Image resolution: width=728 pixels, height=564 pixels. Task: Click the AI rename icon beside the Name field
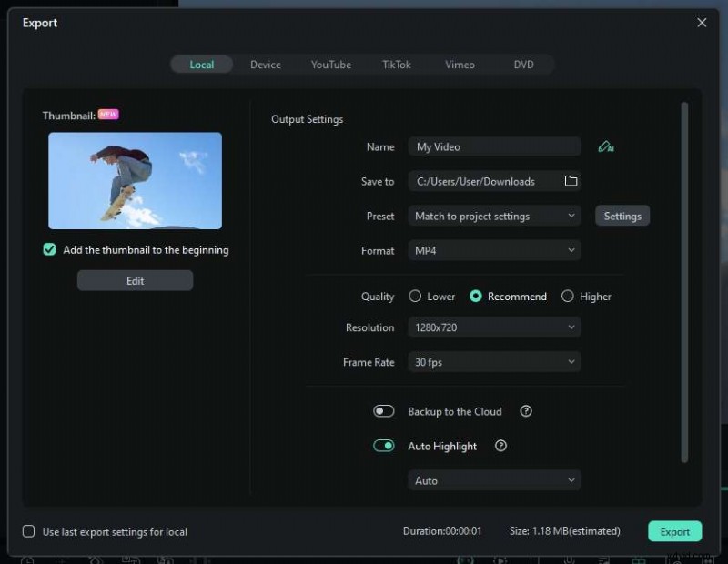[607, 146]
